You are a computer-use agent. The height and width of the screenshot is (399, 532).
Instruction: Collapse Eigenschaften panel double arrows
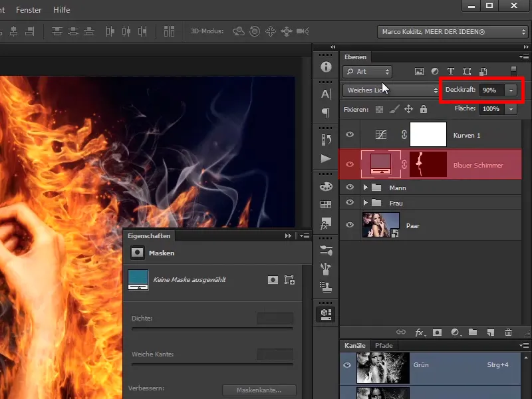288,236
